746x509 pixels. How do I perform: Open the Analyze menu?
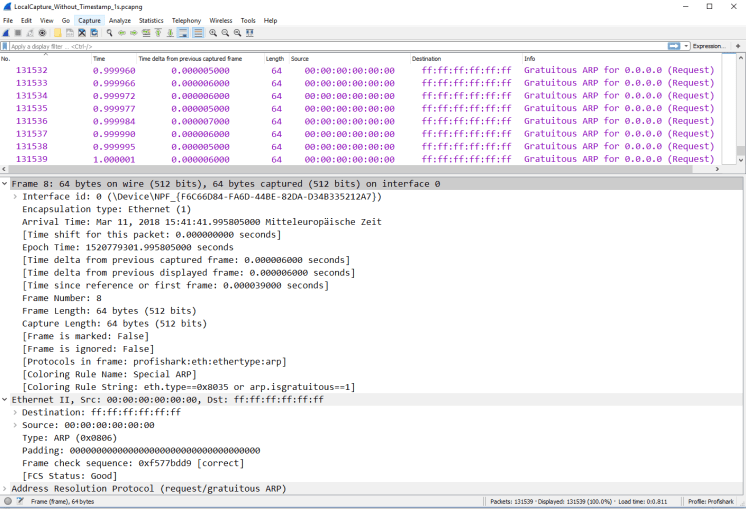click(x=120, y=20)
